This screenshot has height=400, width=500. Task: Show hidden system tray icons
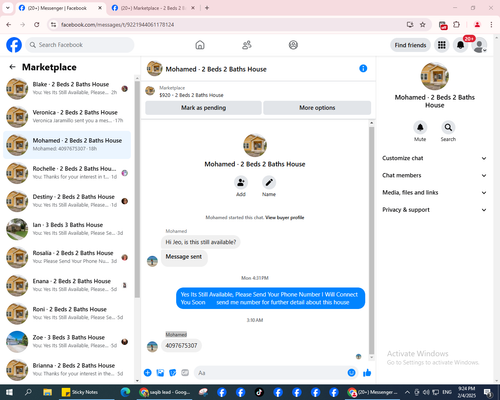[x=407, y=392]
